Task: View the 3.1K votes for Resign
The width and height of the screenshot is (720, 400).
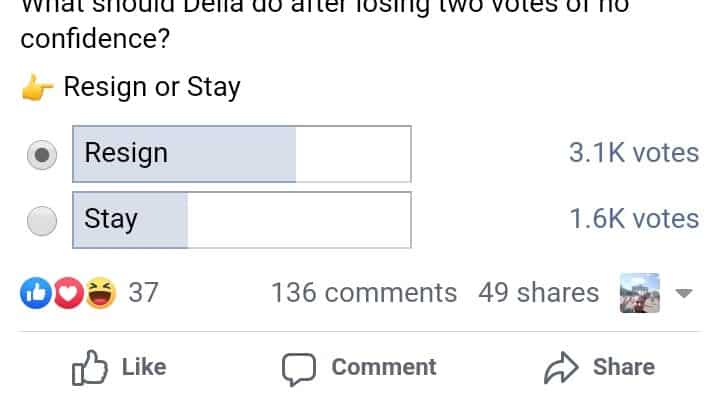Action: click(x=633, y=153)
